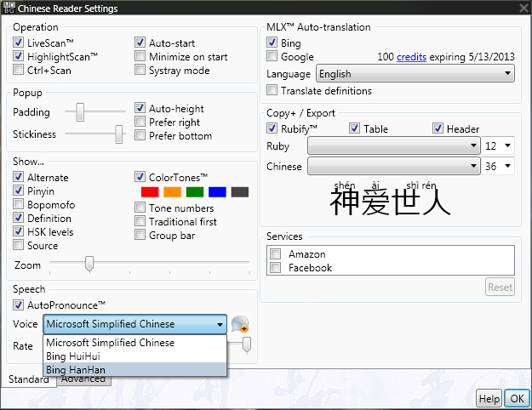Open the credits link
This screenshot has height=410, width=532.
pyautogui.click(x=411, y=57)
